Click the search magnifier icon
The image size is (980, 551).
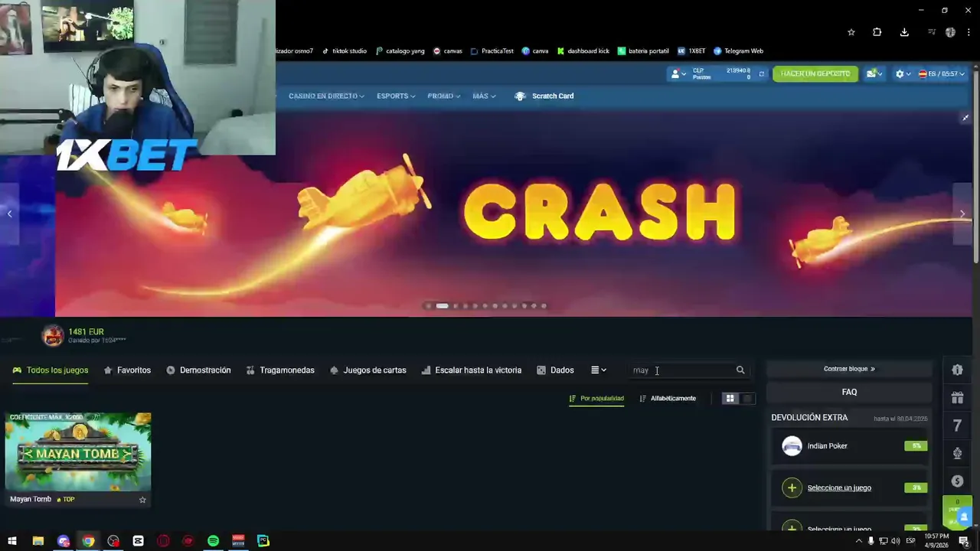740,370
